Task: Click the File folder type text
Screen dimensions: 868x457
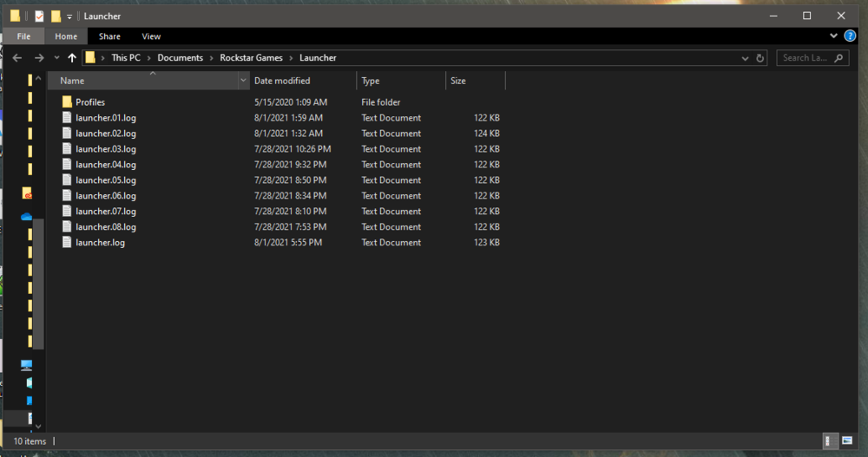Action: pyautogui.click(x=381, y=102)
